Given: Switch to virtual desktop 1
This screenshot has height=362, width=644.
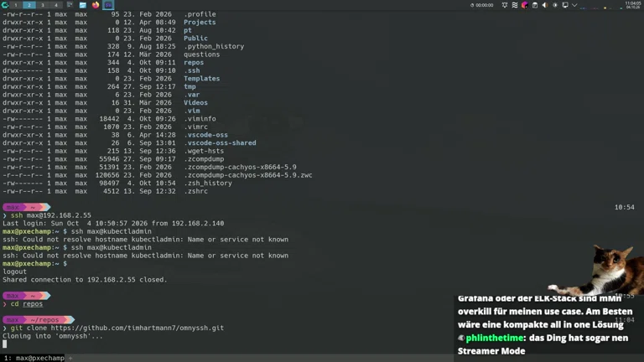Looking at the screenshot, I should click(16, 5).
